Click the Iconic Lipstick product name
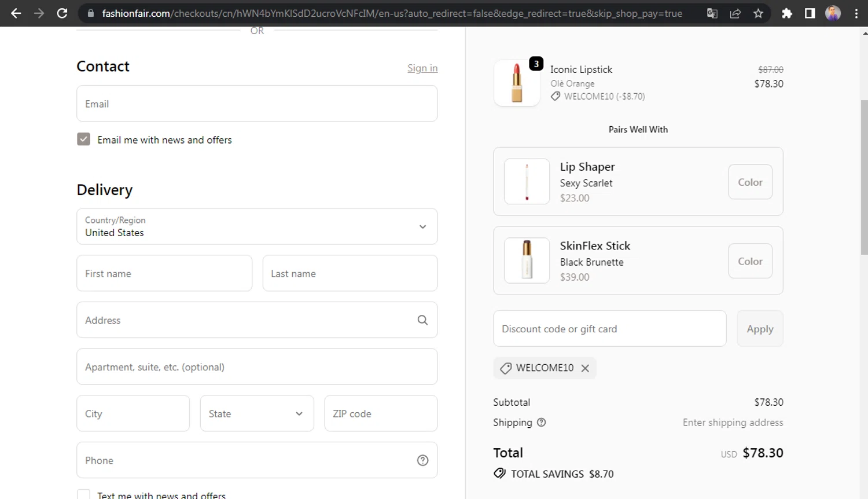The image size is (868, 499). point(581,69)
